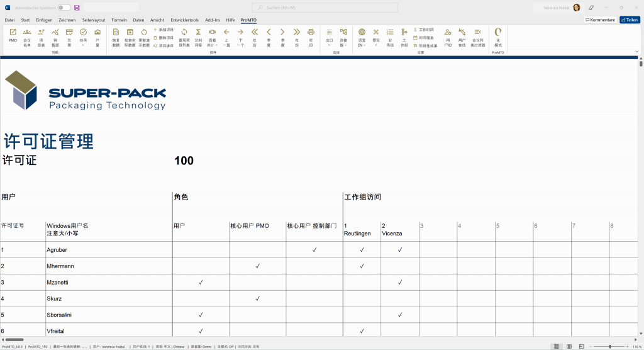Click the 恢复数据 restore data icon
The height and width of the screenshot is (350, 644).
pos(116,35)
